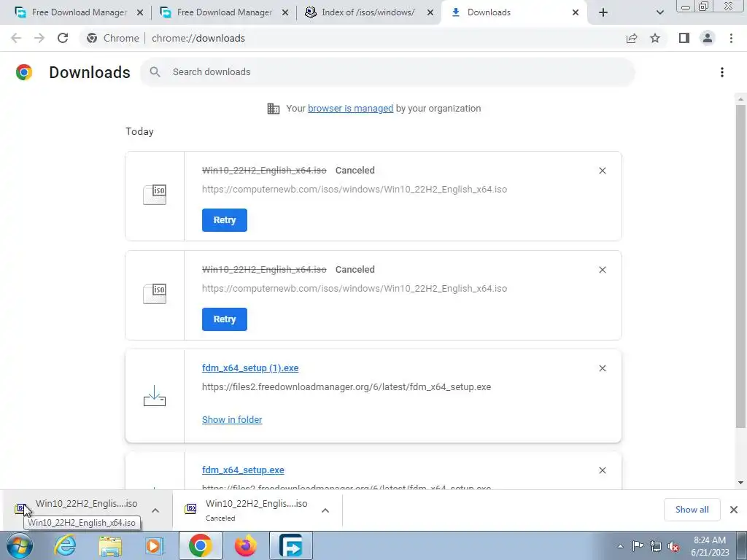Retry the second canceled Win10 ISO download
Image resolution: width=747 pixels, height=560 pixels.
pos(225,319)
